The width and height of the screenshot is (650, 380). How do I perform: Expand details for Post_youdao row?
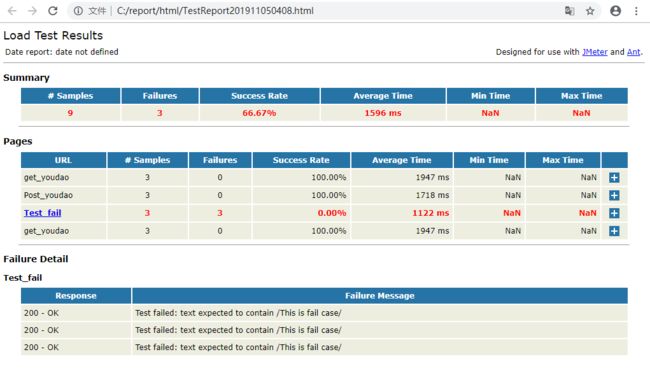pos(614,195)
